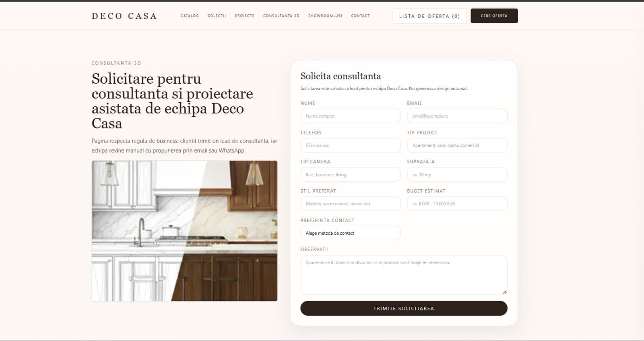Click the Solicitarea este salvata ca lead note
644x341 pixels.
[x=384, y=89]
